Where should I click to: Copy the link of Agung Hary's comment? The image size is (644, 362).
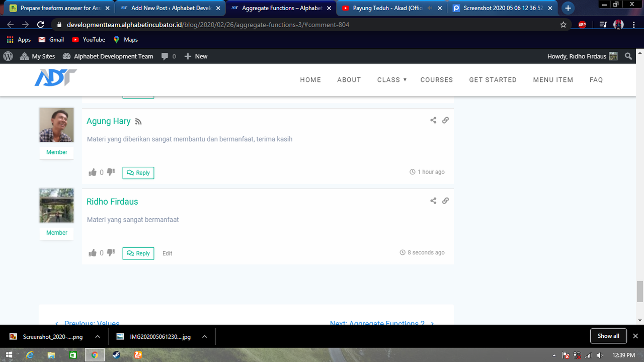click(445, 120)
